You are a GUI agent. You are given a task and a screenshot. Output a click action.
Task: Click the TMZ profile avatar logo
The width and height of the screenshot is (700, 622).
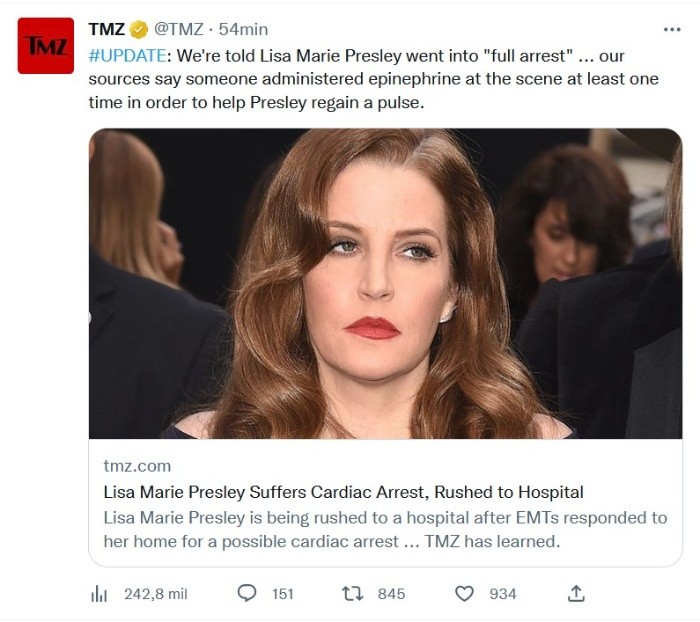[x=46, y=45]
